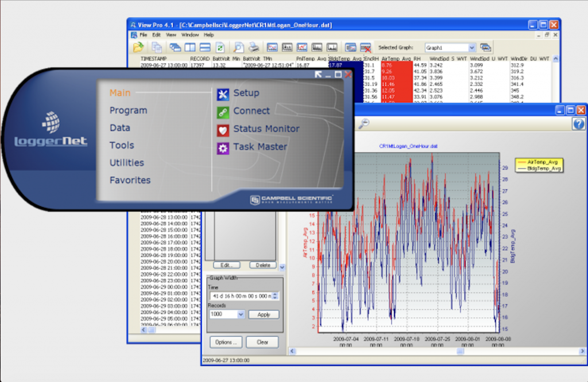The width and height of the screenshot is (588, 382).
Task: Open the Edit menu in View Pro
Action: tap(156, 35)
